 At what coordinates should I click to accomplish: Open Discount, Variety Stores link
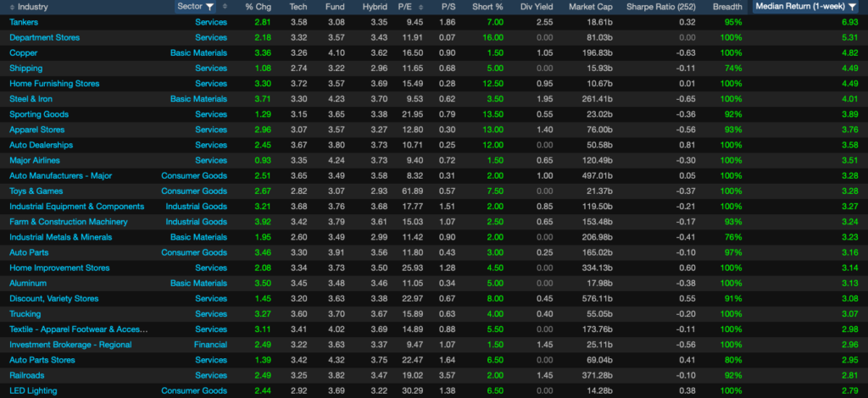tap(53, 298)
